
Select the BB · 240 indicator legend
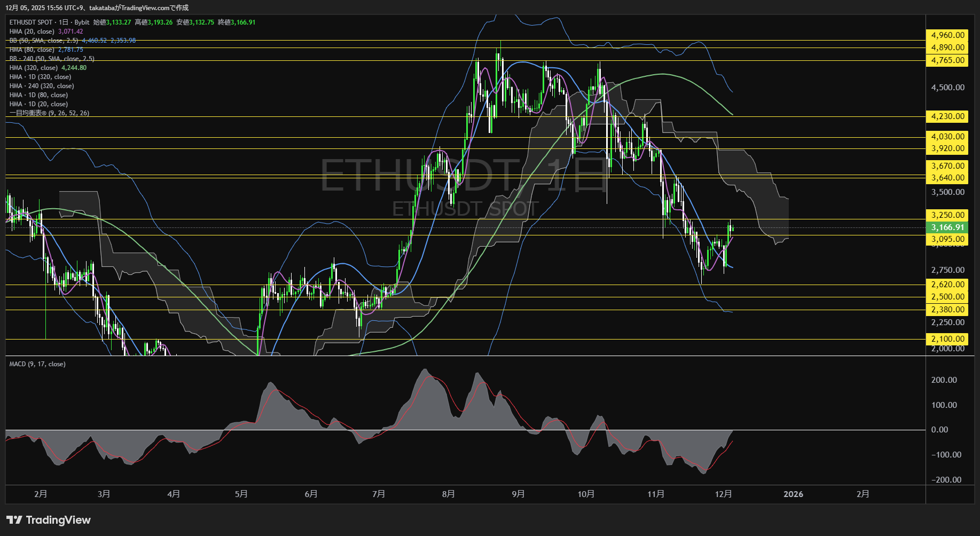52,59
